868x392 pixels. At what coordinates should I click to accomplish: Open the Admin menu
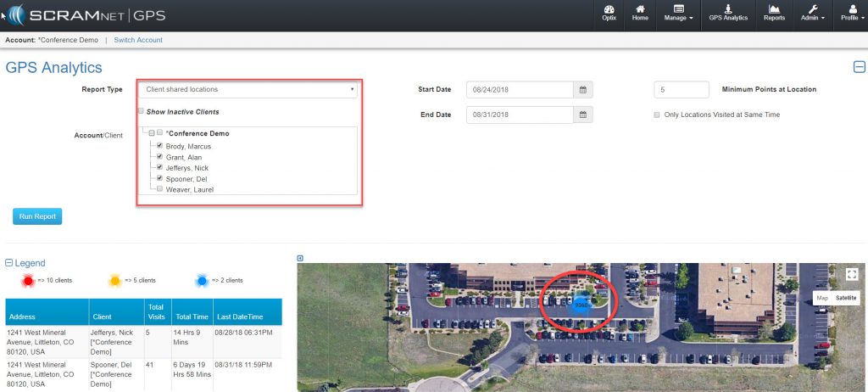coord(811,13)
